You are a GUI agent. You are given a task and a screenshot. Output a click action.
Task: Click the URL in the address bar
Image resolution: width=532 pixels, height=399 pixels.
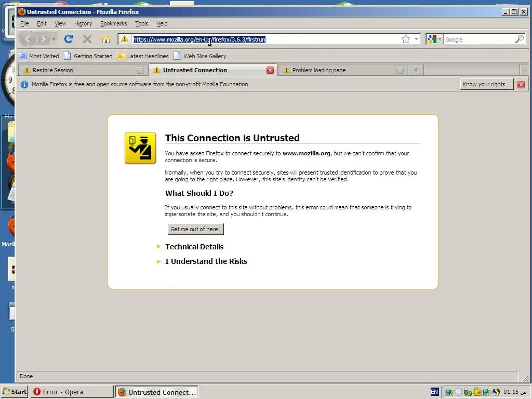click(x=199, y=39)
